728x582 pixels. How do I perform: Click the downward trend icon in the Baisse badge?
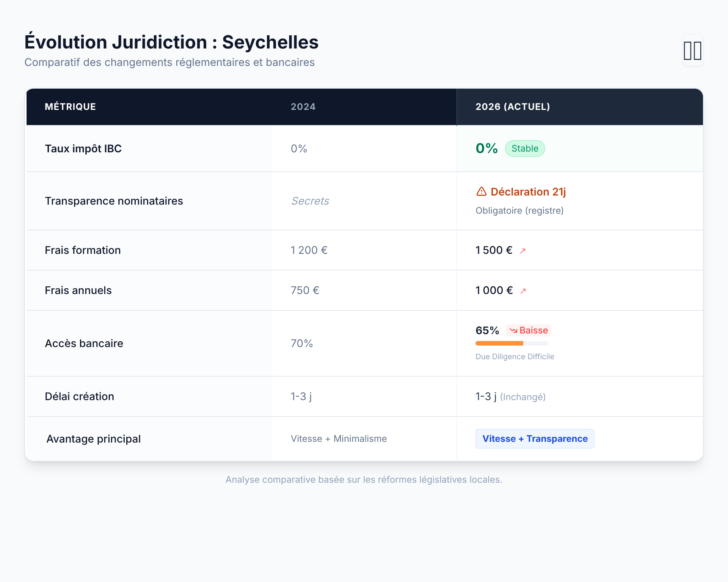coord(513,330)
